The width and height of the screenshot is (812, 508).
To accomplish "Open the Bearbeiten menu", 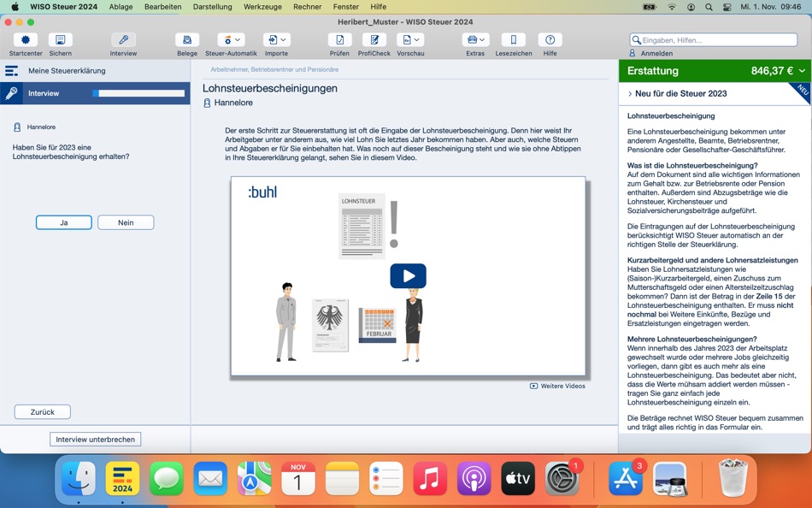I will 163,7.
